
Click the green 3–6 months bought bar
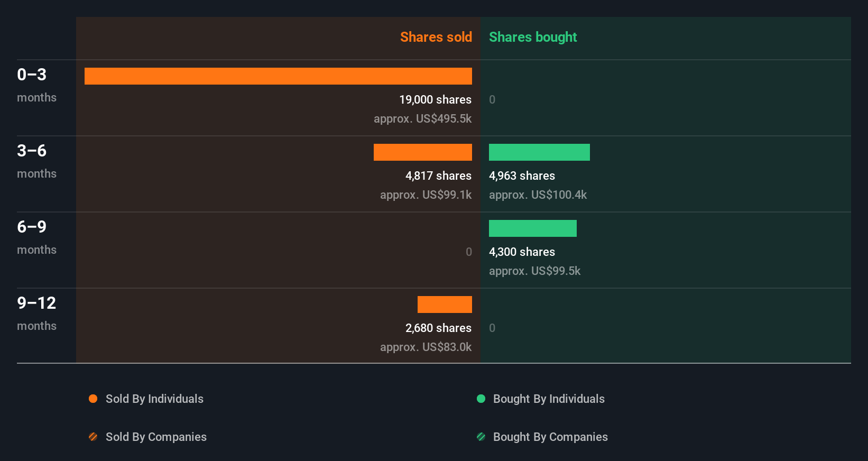[x=539, y=152]
